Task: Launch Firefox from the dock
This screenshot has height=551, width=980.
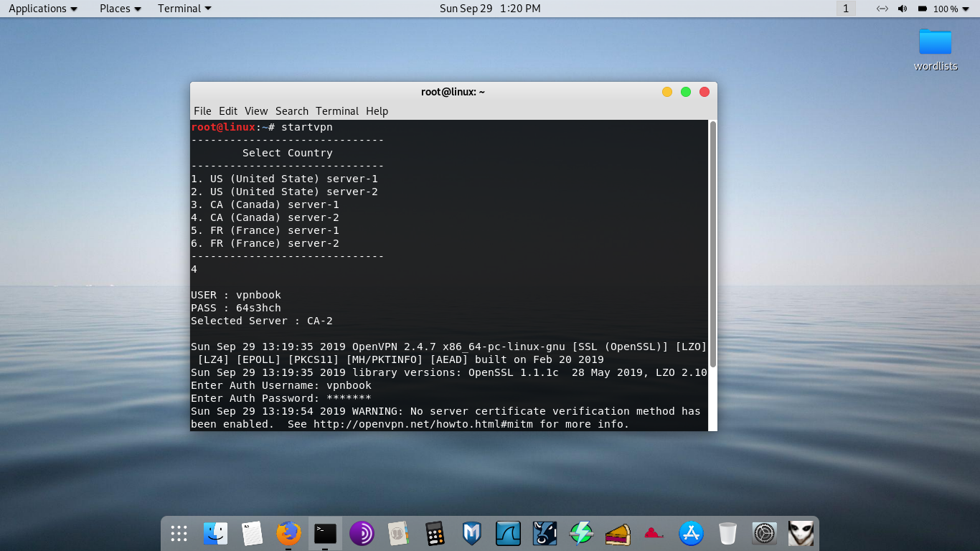Action: pos(288,533)
